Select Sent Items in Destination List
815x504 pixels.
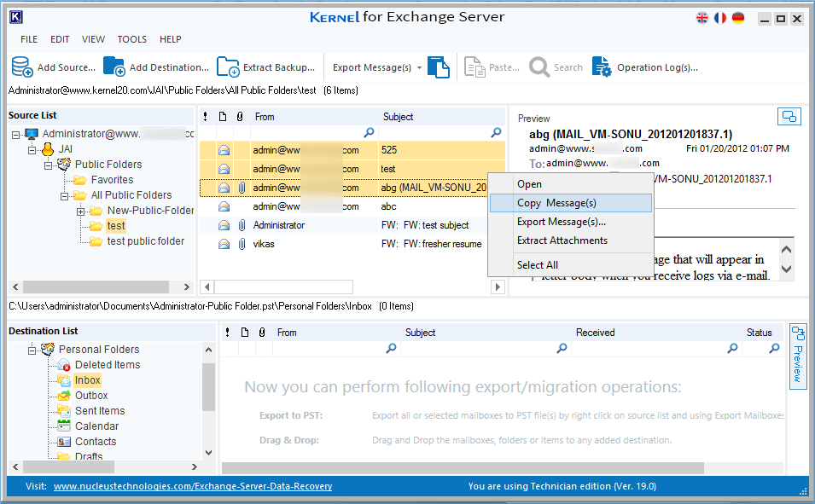(x=100, y=411)
